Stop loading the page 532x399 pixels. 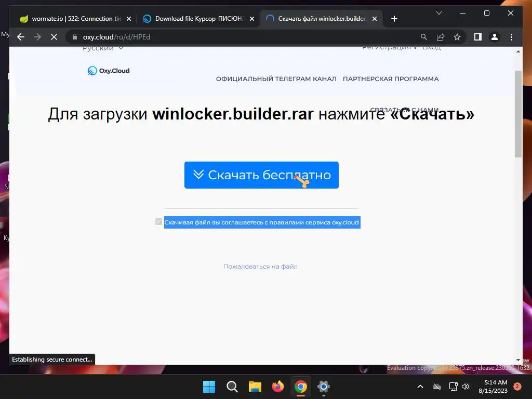54,37
